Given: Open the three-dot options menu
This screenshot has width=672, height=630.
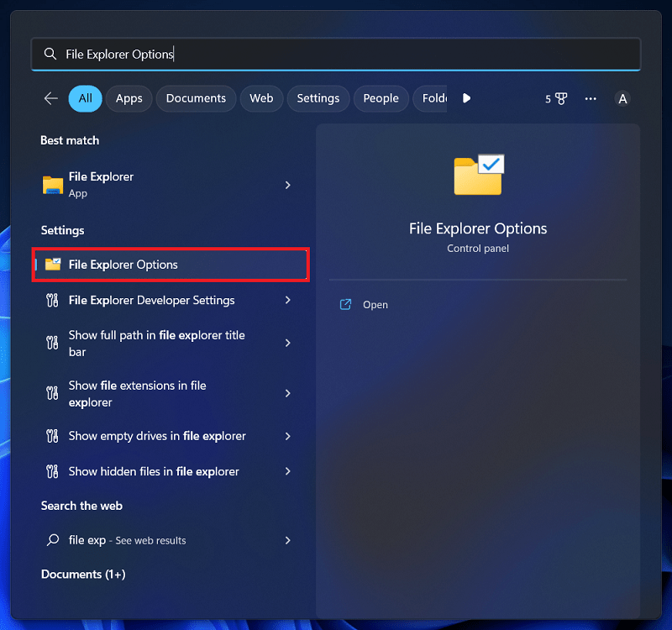Looking at the screenshot, I should point(591,98).
